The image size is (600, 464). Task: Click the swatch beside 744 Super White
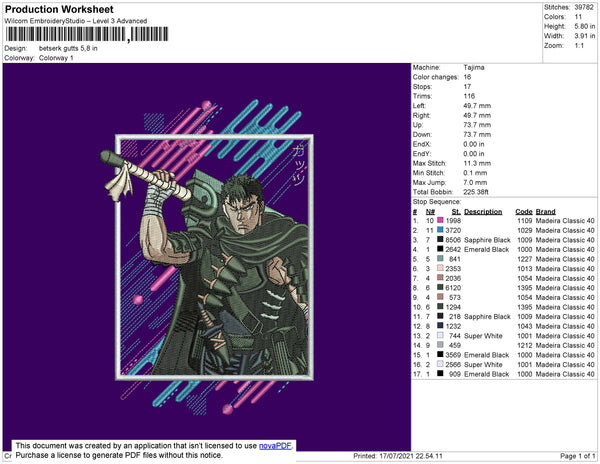[440, 335]
